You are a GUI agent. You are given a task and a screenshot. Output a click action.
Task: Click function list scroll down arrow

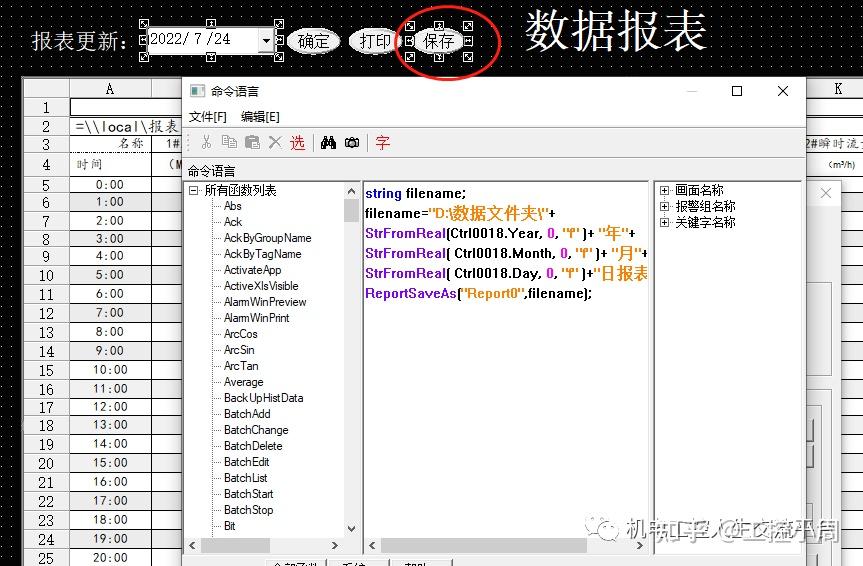[x=352, y=529]
